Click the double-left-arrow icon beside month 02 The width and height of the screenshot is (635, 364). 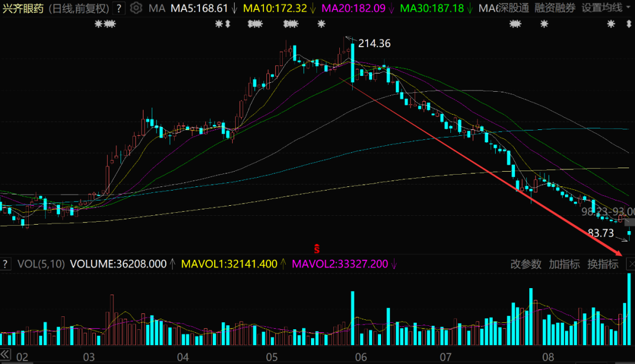pos(5,354)
